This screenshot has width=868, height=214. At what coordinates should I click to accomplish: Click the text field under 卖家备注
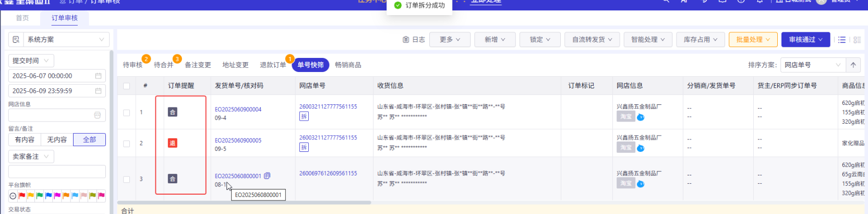[57, 171]
